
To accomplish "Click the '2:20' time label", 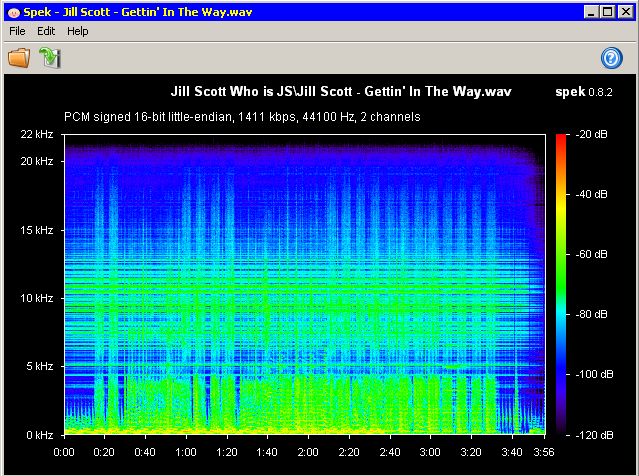I will 349,452.
